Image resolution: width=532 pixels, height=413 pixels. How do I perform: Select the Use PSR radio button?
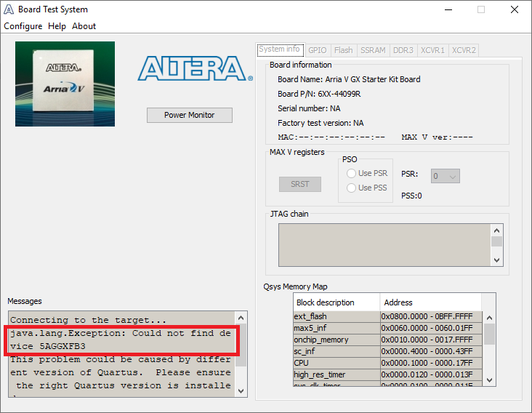[367, 173]
